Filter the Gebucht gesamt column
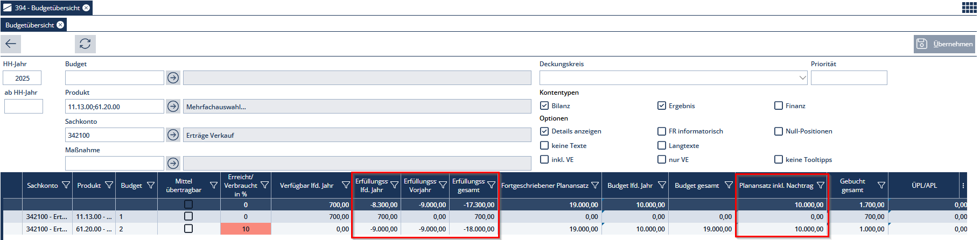 (881, 185)
